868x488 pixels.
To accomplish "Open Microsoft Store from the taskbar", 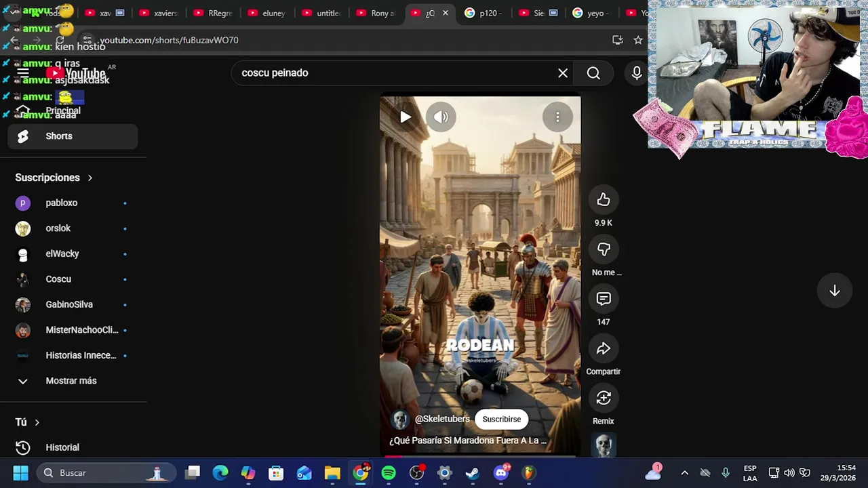I will [x=276, y=473].
